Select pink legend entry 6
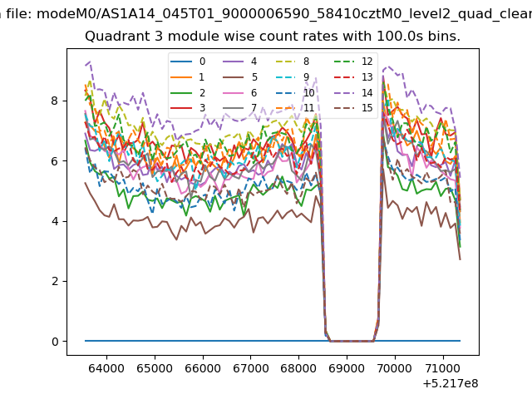The height and width of the screenshot is (399, 532). click(239, 92)
